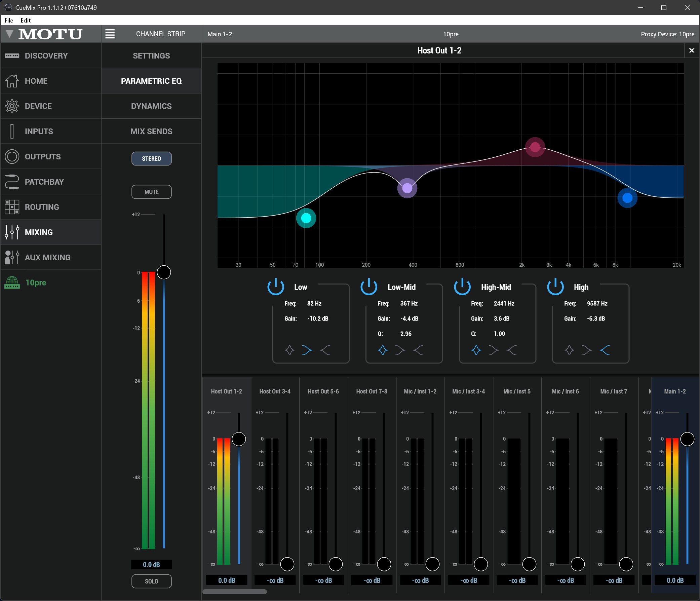Image resolution: width=700 pixels, height=601 pixels.
Task: Select high shelf shape for Low-Mid band
Action: pos(418,350)
